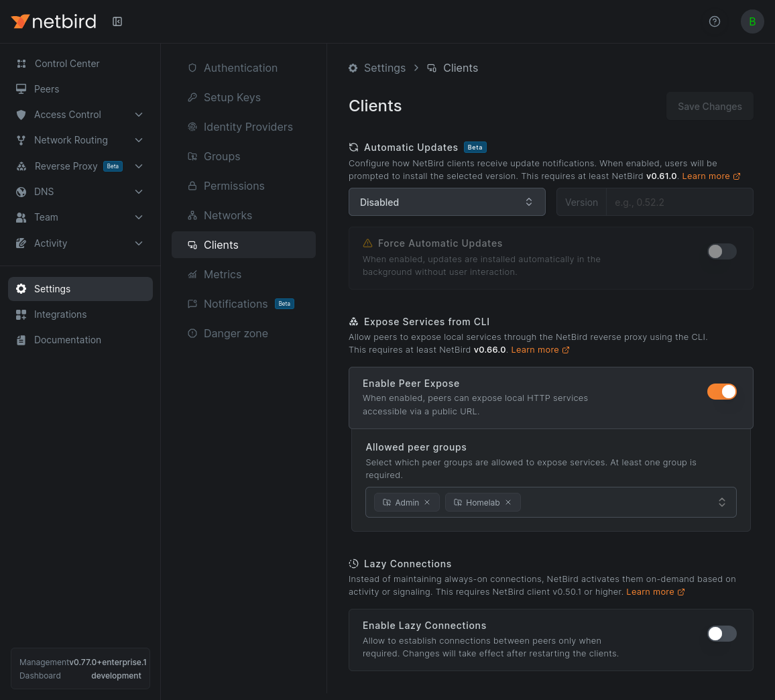
Task: Click the Networks nodes icon
Action: point(192,215)
